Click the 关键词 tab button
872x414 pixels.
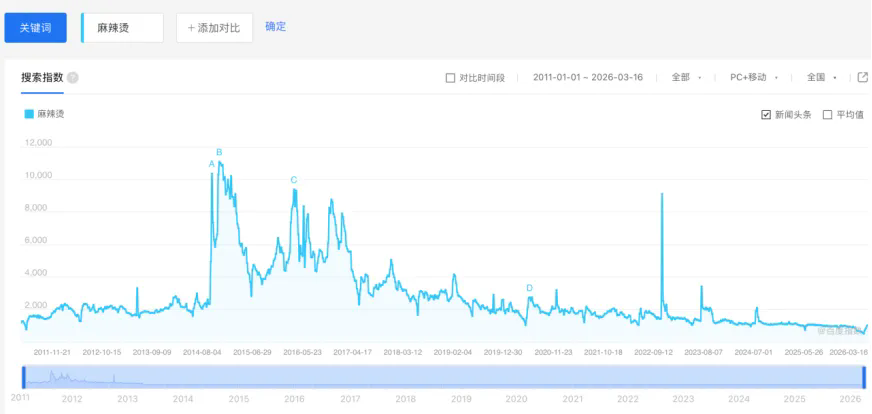pos(35,27)
